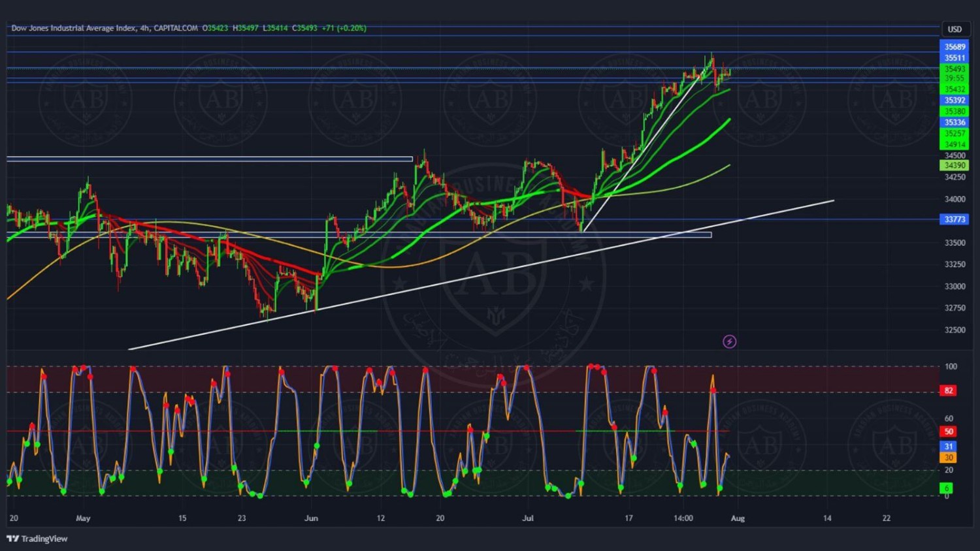
Task: Click the Aug label on time axis
Action: (738, 518)
